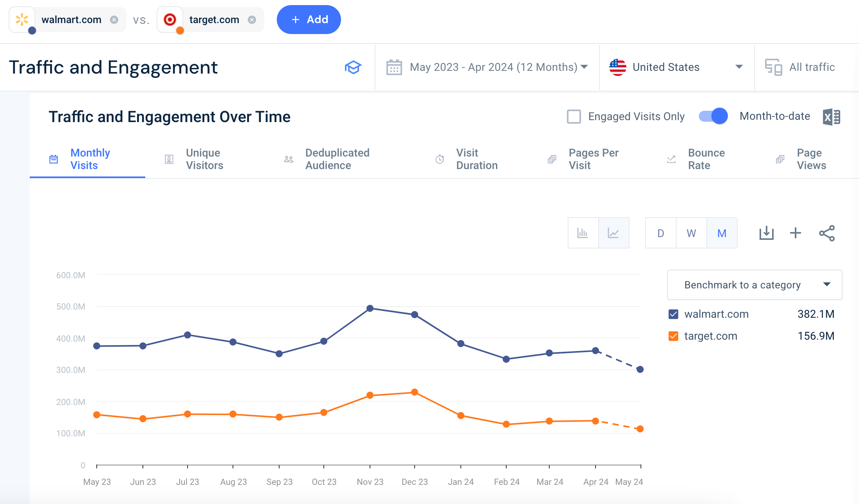Open the graduation cap learning icon
The width and height of the screenshot is (859, 504).
click(x=353, y=67)
